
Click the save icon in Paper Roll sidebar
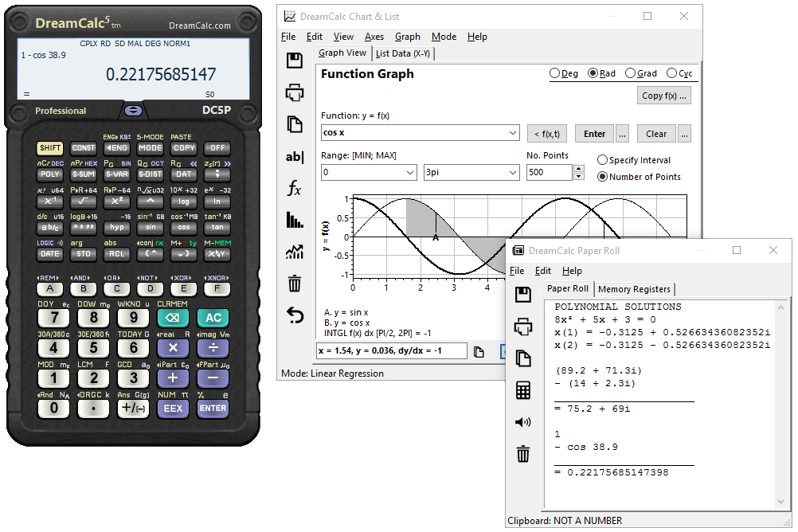pos(522,295)
